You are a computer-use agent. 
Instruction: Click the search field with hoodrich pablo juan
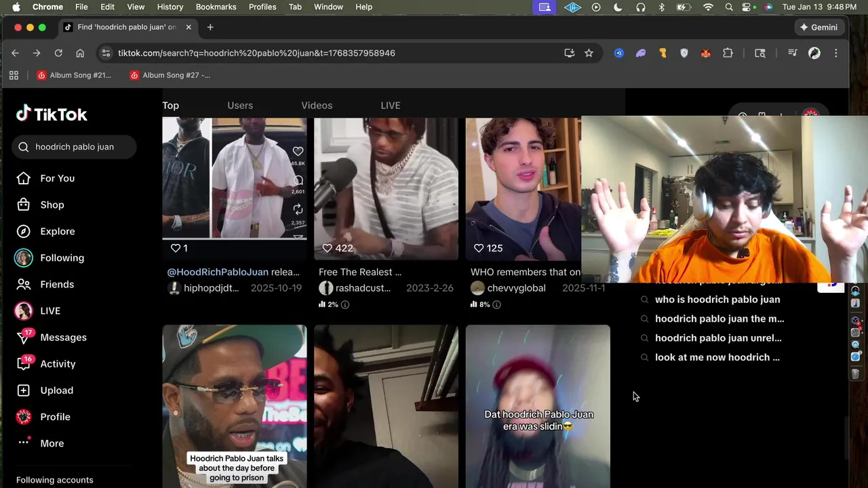[74, 146]
